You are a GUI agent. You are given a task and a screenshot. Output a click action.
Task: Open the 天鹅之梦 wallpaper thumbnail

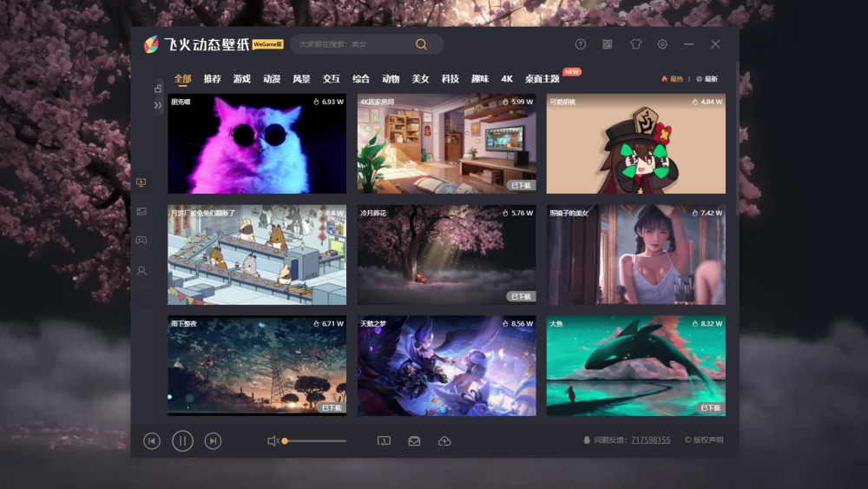coord(447,366)
